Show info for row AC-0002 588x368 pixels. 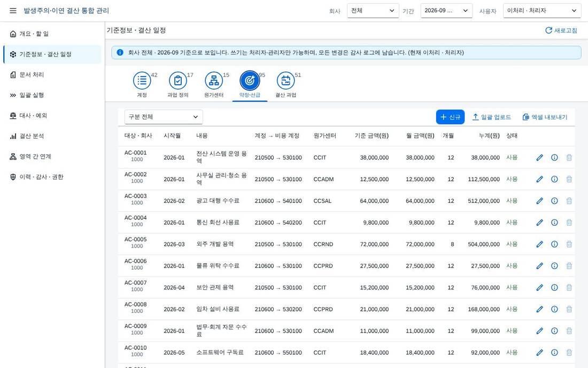554,179
